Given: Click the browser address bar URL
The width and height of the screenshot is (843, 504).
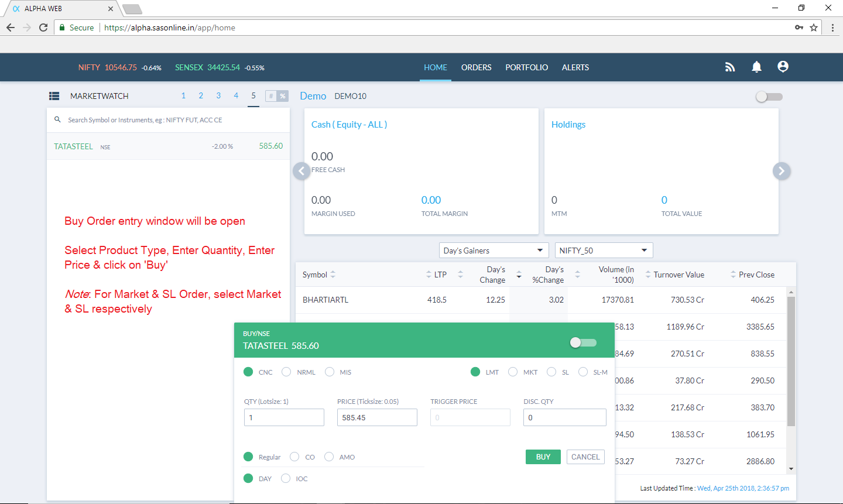Looking at the screenshot, I should click(x=170, y=28).
